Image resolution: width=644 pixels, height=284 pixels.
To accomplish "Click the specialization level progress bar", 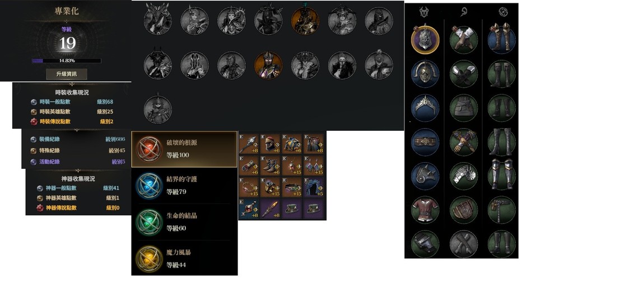I will pyautogui.click(x=67, y=60).
